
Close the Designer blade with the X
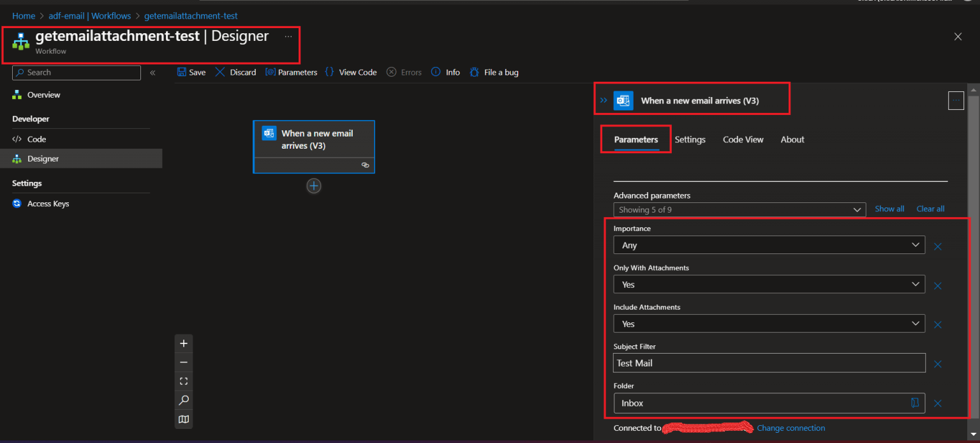pos(958,36)
